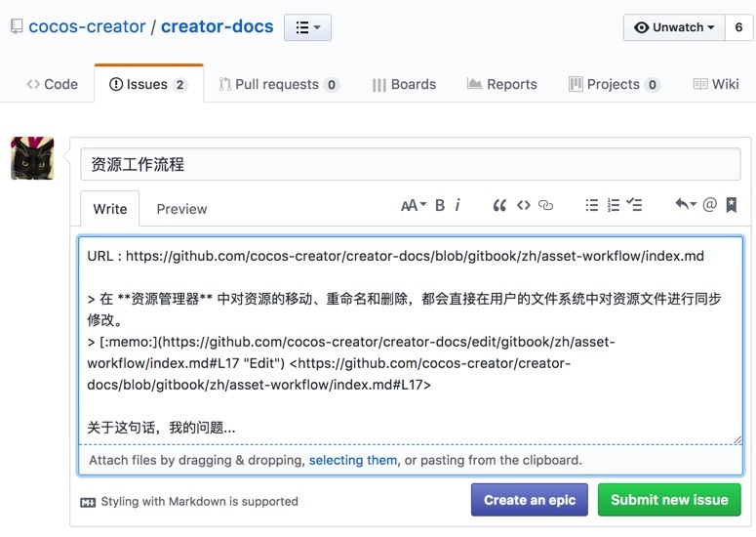Click the Unwatch dropdown button
The image size is (756, 537).
[674, 27]
